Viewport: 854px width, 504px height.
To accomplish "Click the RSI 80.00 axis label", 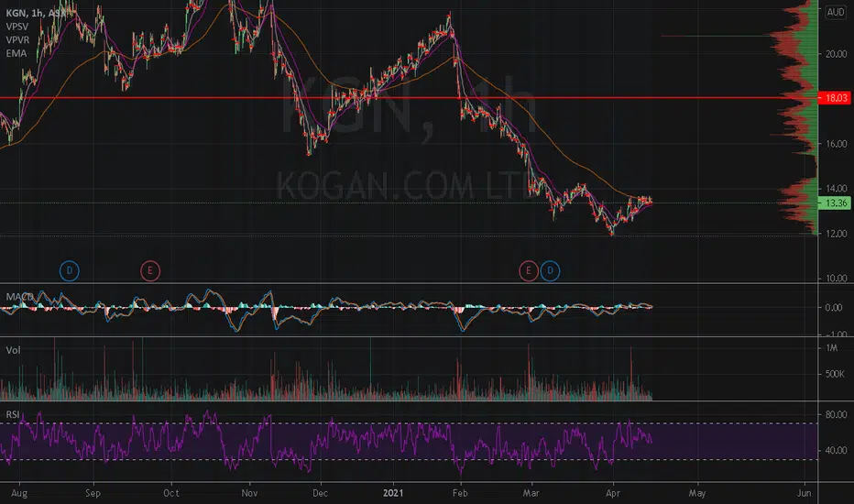I will click(x=836, y=414).
